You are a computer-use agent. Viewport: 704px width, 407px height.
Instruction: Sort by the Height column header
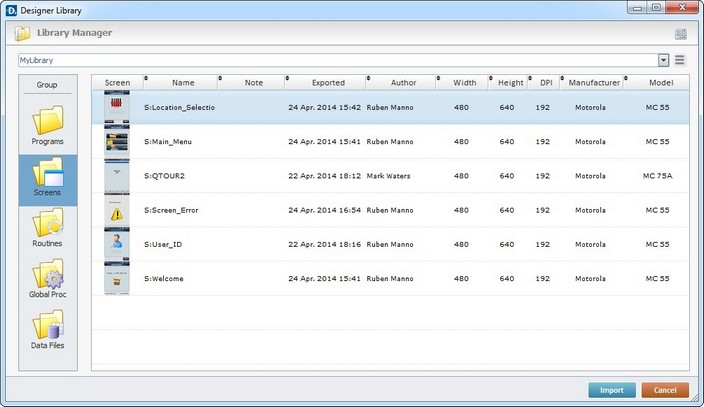510,83
